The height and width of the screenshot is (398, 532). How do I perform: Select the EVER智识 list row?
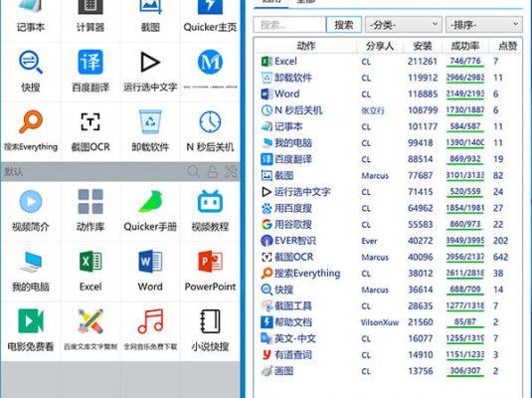pyautogui.click(x=389, y=241)
